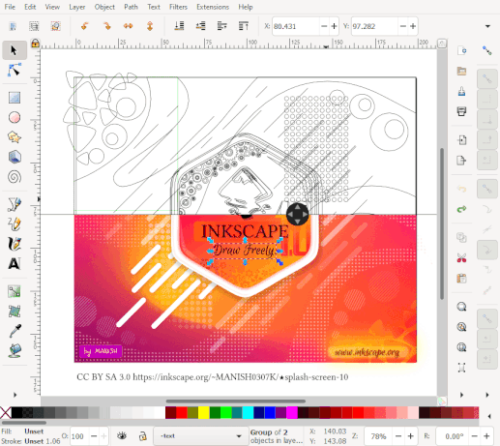Screen dimensions: 500x446
Task: Select the 3D box tool
Action: [x=14, y=157]
